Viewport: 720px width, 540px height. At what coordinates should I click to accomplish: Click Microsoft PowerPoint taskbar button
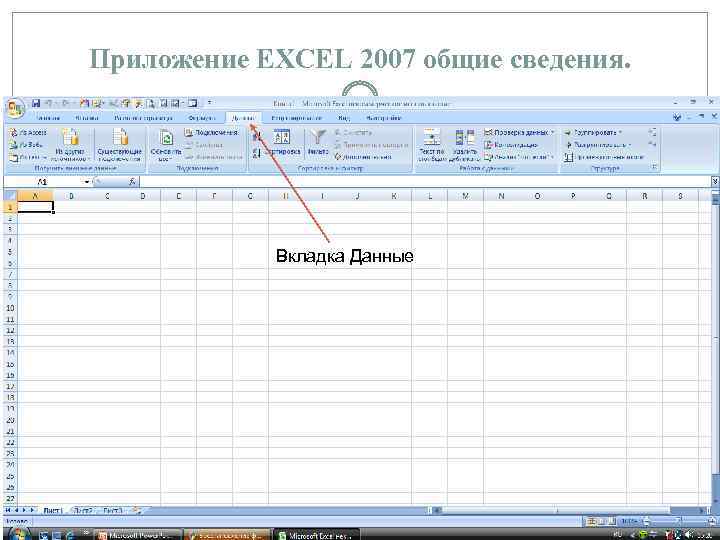click(140, 535)
